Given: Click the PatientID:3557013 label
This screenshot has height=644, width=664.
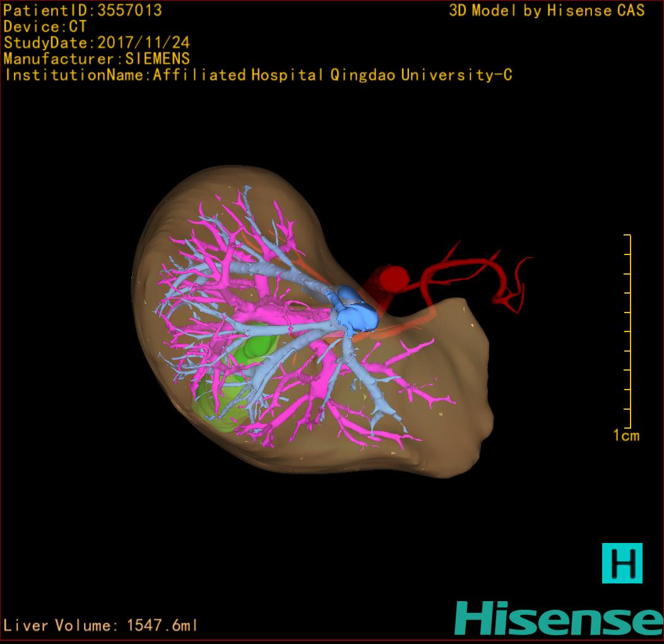Looking at the screenshot, I should (x=83, y=10).
